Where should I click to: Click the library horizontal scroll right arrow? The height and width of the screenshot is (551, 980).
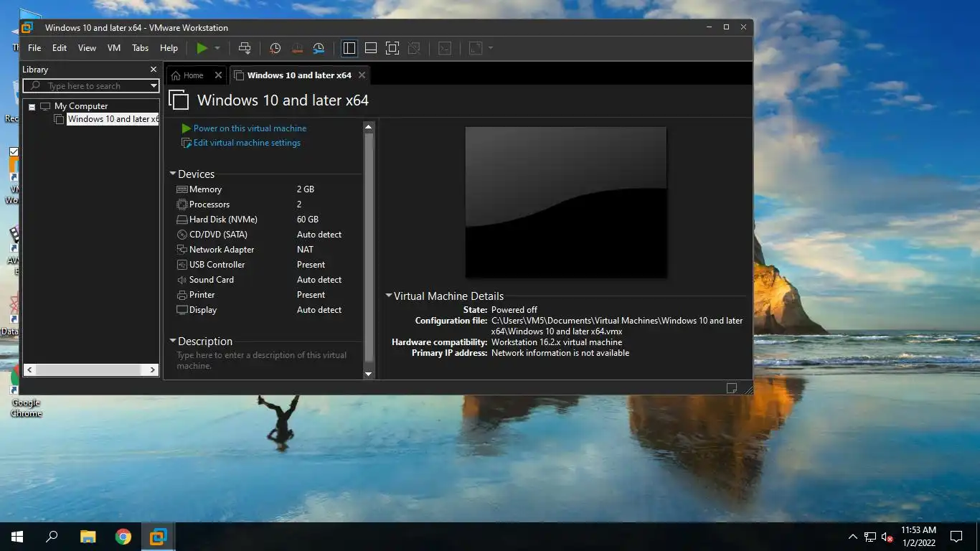[x=152, y=369]
